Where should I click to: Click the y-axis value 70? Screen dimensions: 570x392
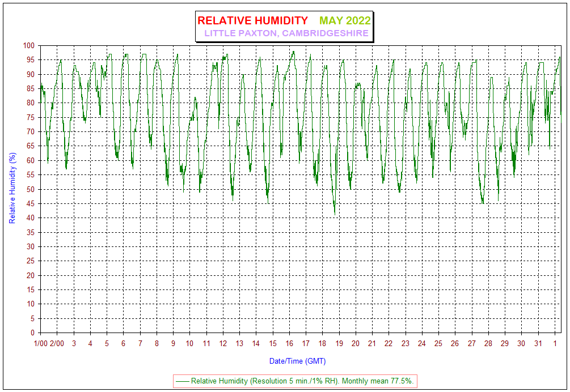(x=31, y=132)
